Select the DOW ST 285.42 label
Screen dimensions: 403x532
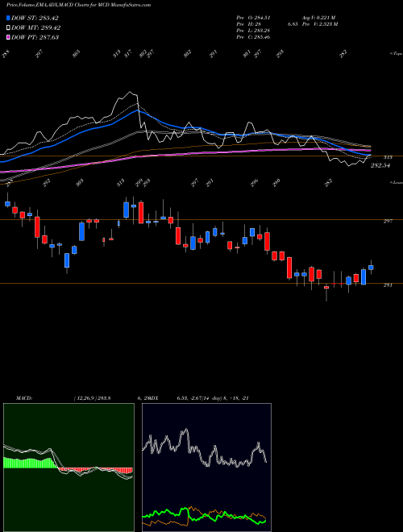click(35, 18)
